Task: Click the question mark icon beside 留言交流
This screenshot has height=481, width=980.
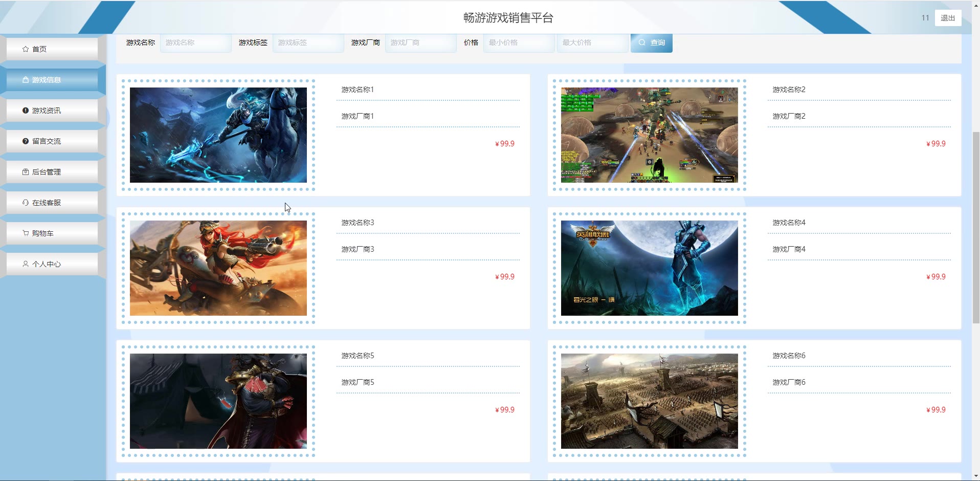Action: [26, 141]
